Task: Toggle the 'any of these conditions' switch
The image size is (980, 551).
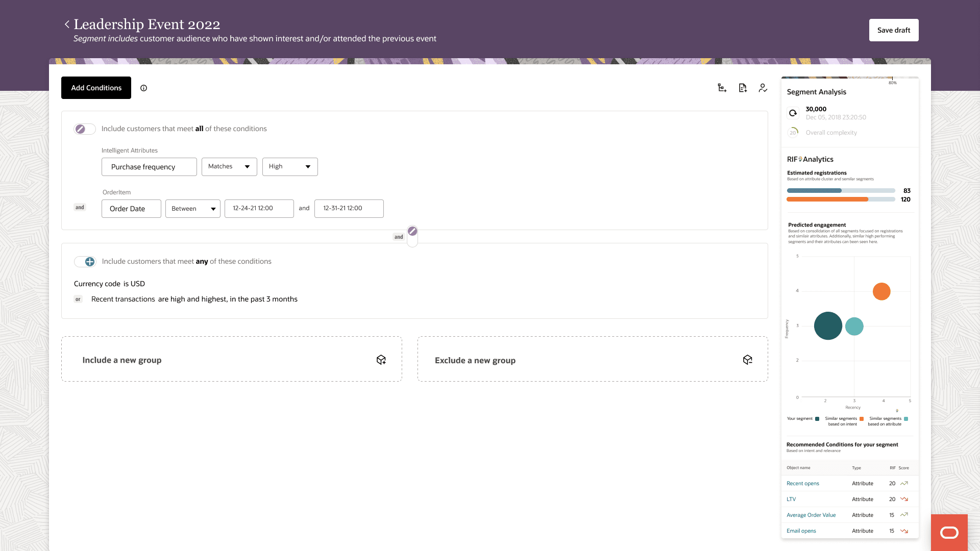Action: (85, 262)
